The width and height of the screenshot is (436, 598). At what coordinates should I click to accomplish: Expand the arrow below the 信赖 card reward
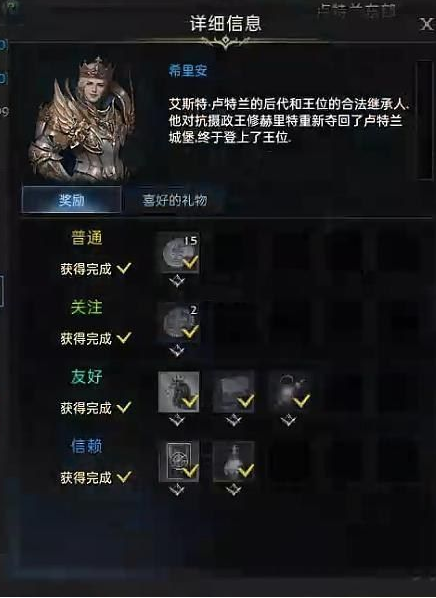[177, 490]
